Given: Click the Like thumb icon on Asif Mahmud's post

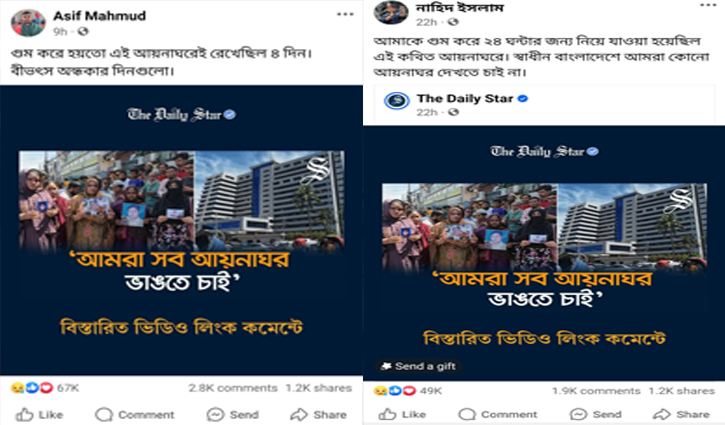Looking at the screenshot, I should (24, 414).
